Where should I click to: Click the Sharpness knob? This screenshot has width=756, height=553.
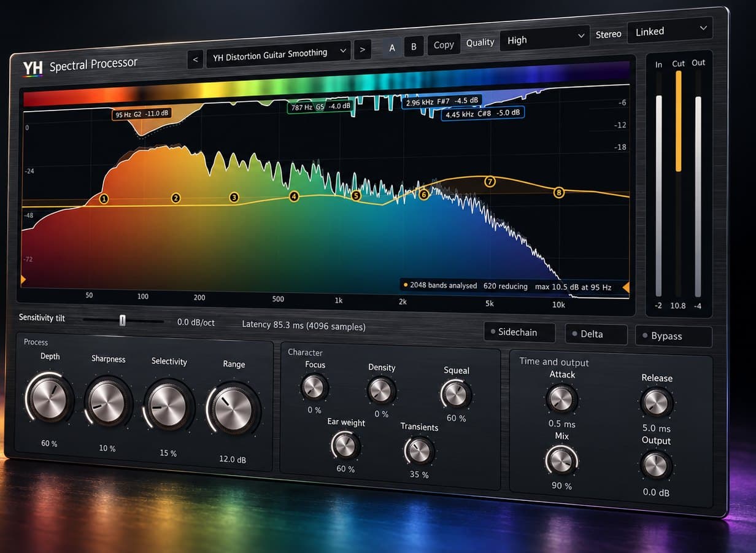(108, 402)
